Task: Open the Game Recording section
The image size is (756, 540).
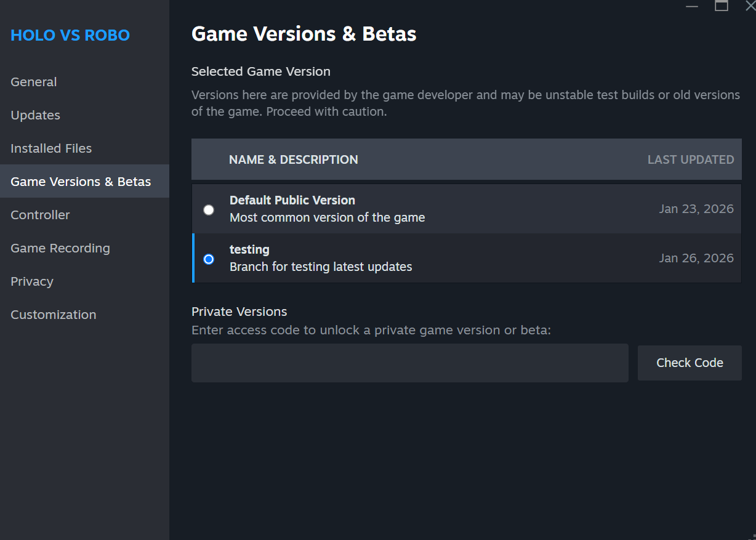Action: tap(60, 248)
